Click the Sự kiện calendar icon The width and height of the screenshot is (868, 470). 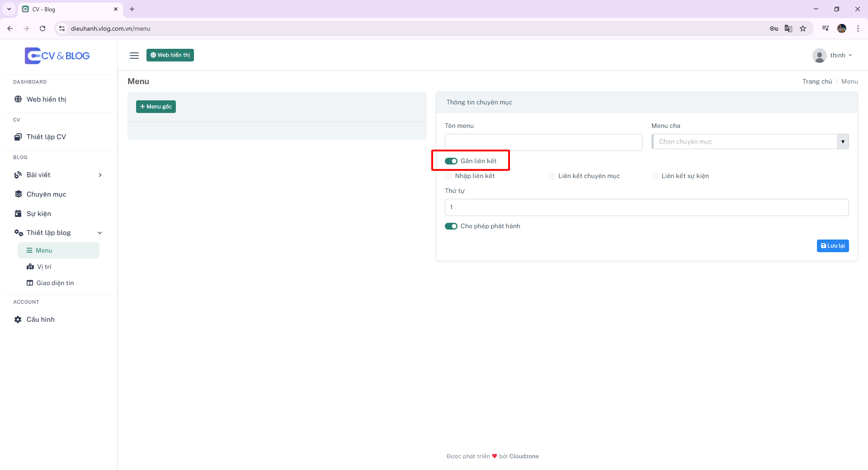pyautogui.click(x=18, y=214)
